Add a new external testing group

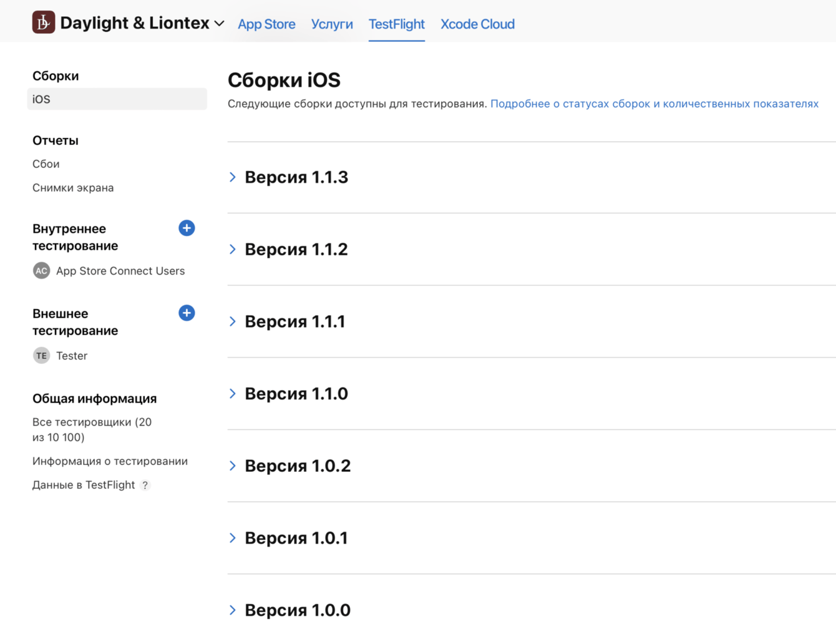[x=187, y=313]
